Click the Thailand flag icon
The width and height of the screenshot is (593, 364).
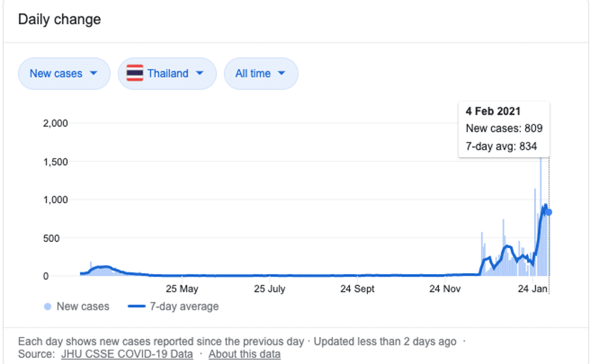(135, 73)
